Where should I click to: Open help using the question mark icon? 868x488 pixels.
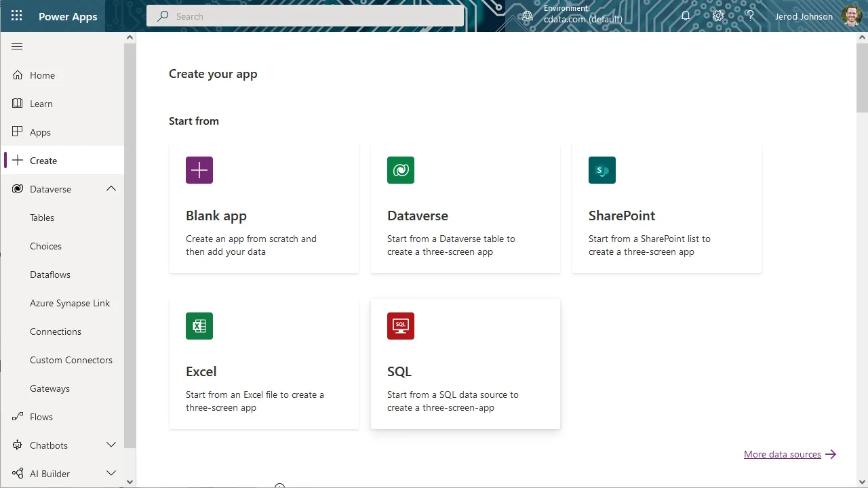point(751,16)
